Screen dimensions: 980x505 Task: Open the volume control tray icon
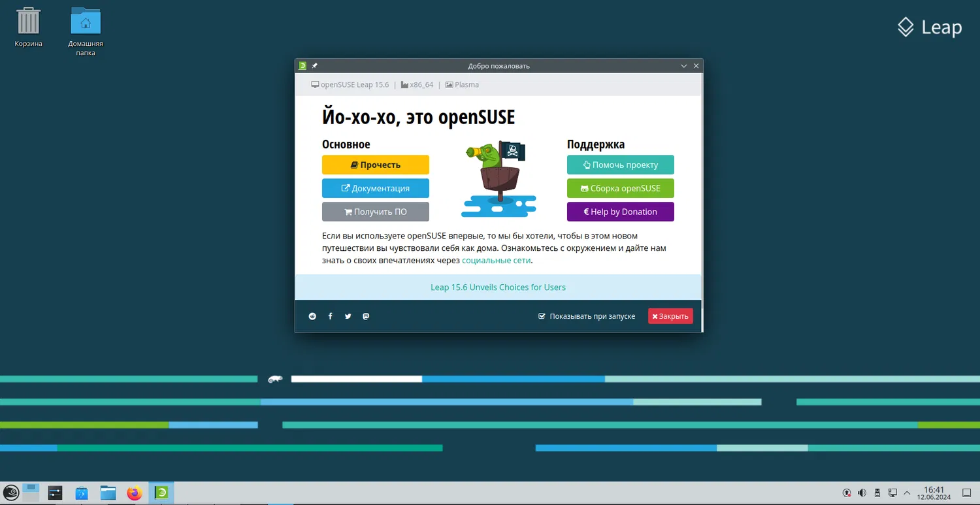click(x=862, y=493)
